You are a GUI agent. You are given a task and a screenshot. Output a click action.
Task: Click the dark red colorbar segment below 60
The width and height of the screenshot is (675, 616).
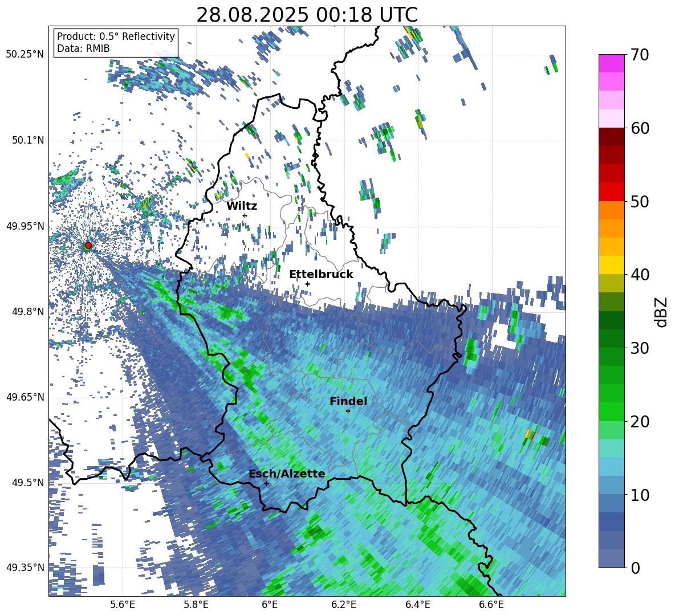(611, 136)
